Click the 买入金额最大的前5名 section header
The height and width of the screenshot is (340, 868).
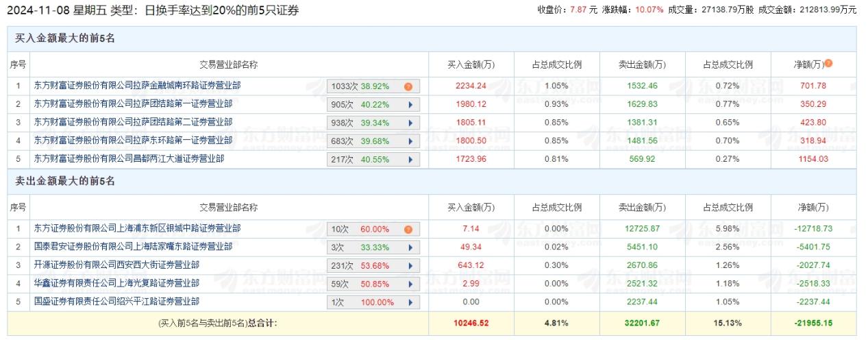(x=65, y=38)
